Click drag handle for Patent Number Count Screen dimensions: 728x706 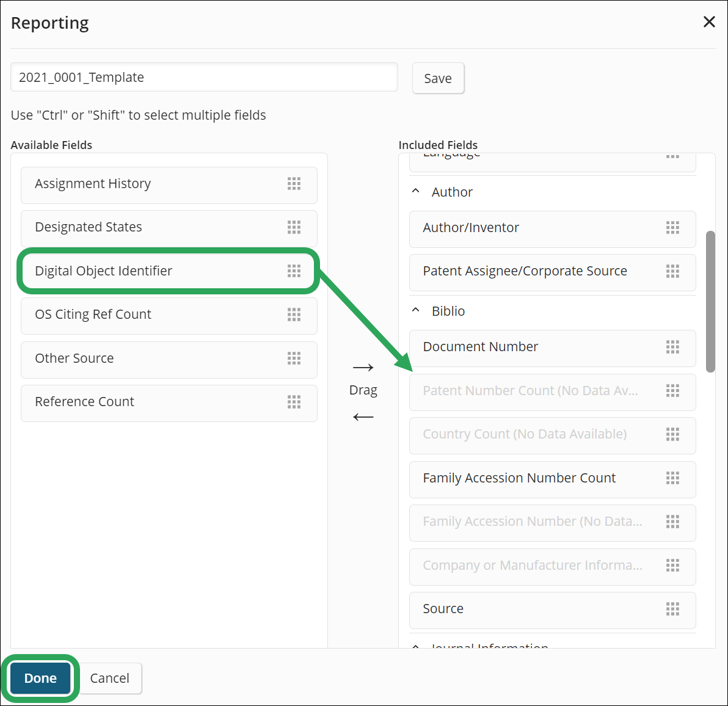[x=673, y=390]
